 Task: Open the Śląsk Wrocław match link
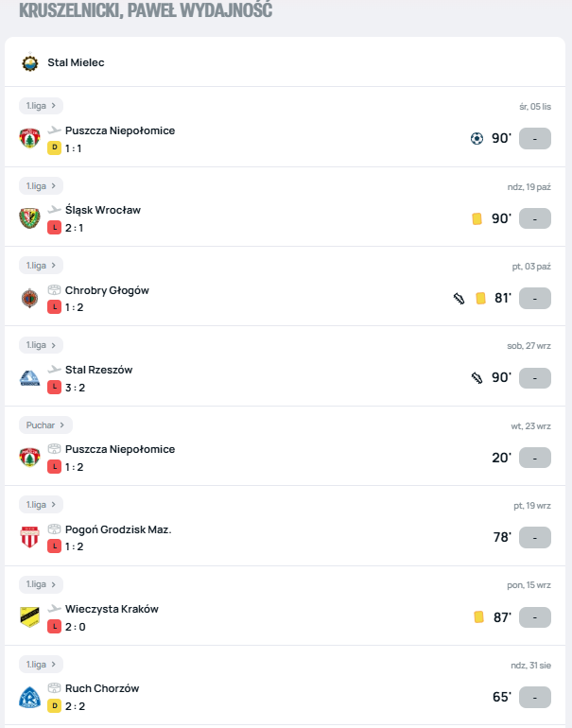click(x=103, y=210)
